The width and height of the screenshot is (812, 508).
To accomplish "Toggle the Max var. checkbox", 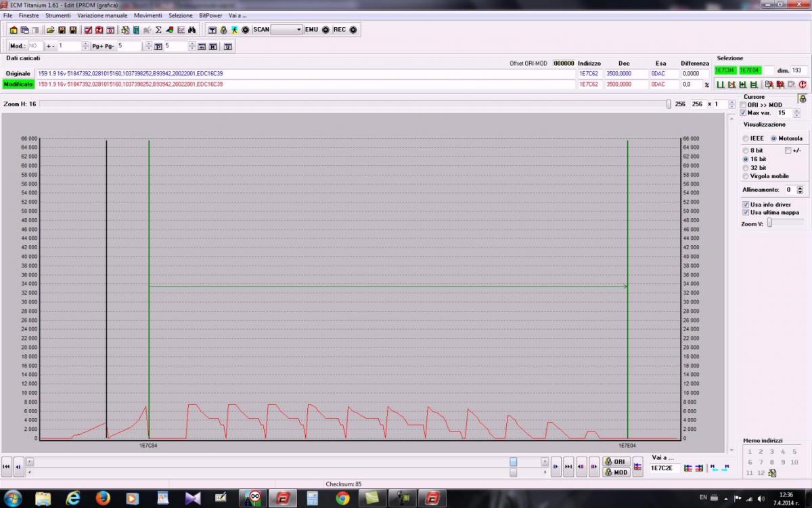I will pyautogui.click(x=743, y=112).
